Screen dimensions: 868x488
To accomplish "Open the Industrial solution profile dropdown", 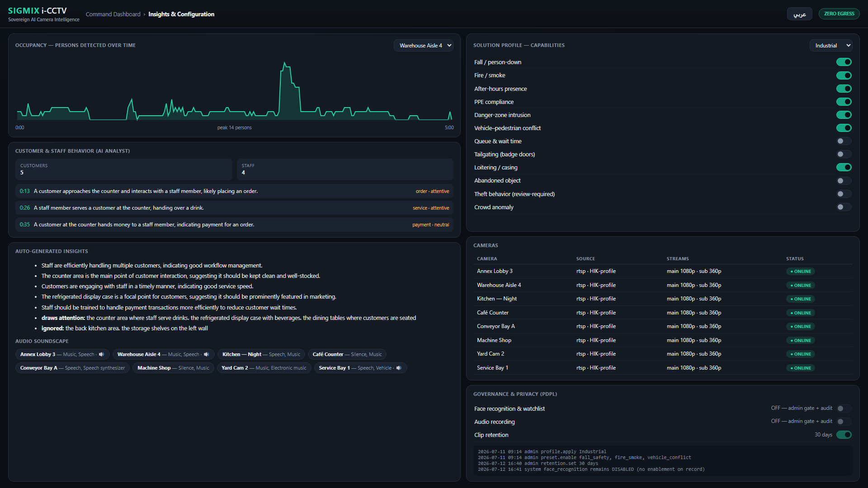I will pos(831,46).
